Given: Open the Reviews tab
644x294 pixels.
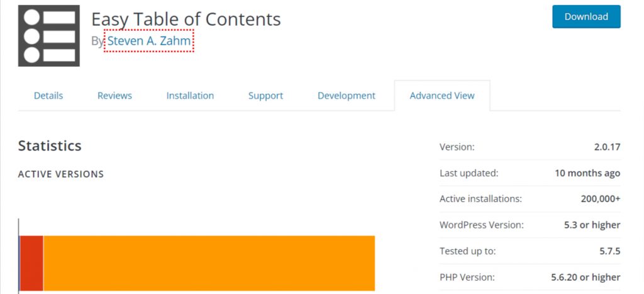Looking at the screenshot, I should click(x=114, y=96).
